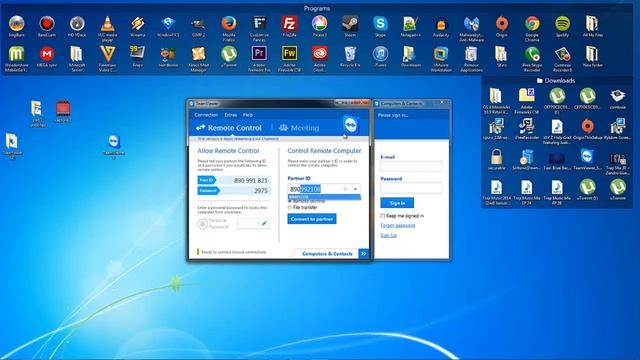
Task: Click the Your ID value 890 991 821
Action: [251, 180]
